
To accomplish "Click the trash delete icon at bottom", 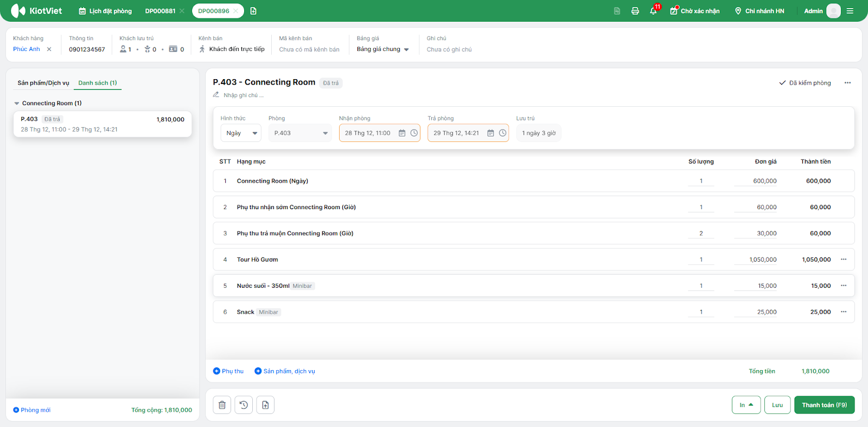I will 222,405.
